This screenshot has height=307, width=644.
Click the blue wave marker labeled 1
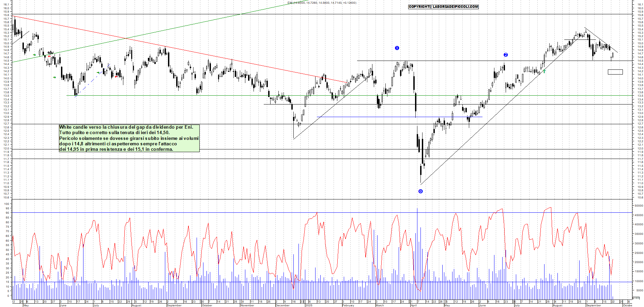coord(397,48)
